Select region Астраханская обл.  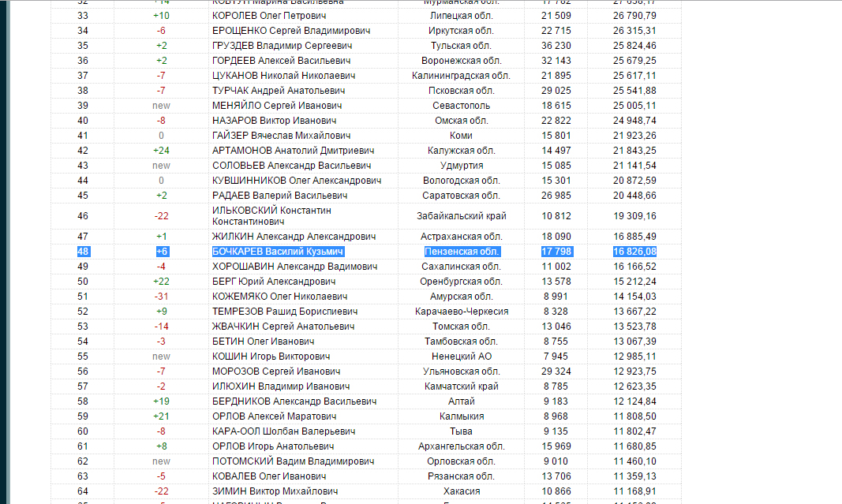(462, 237)
